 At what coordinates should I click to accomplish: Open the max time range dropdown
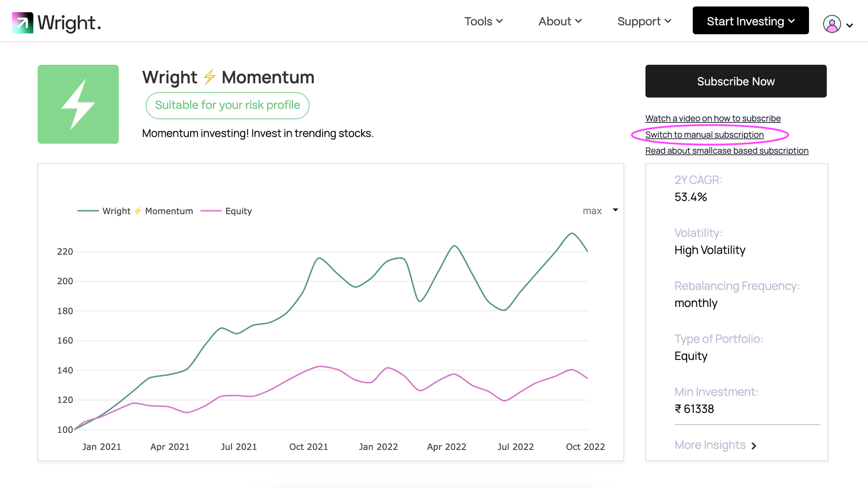(600, 211)
